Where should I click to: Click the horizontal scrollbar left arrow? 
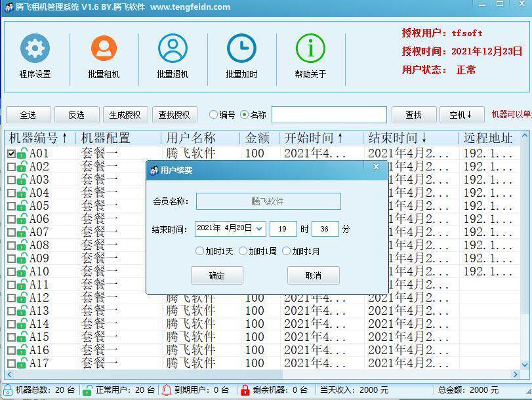[9, 374]
